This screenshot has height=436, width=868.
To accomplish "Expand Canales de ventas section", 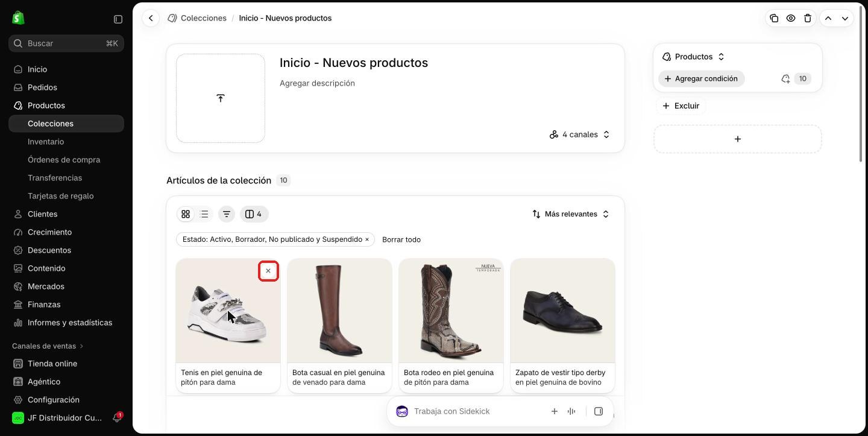I will pyautogui.click(x=48, y=346).
